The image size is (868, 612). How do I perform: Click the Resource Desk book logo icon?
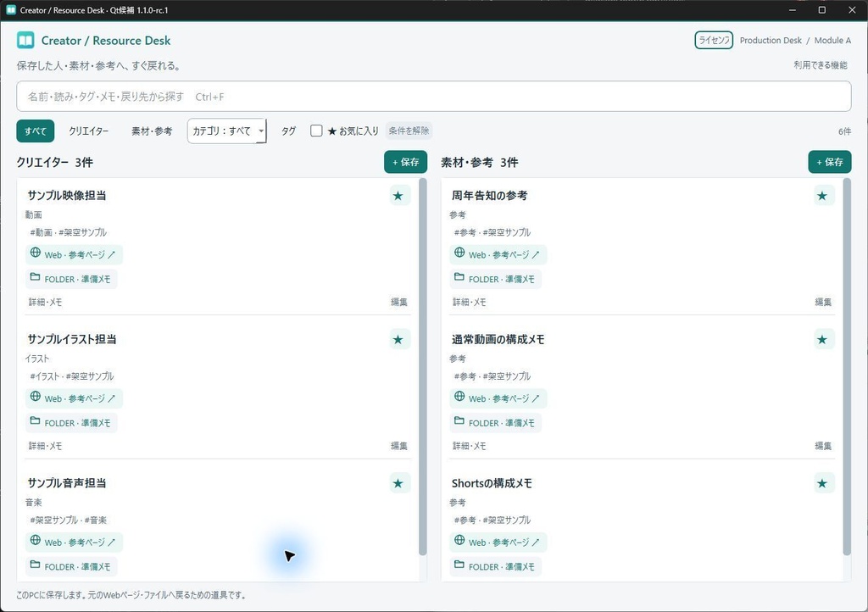click(25, 41)
